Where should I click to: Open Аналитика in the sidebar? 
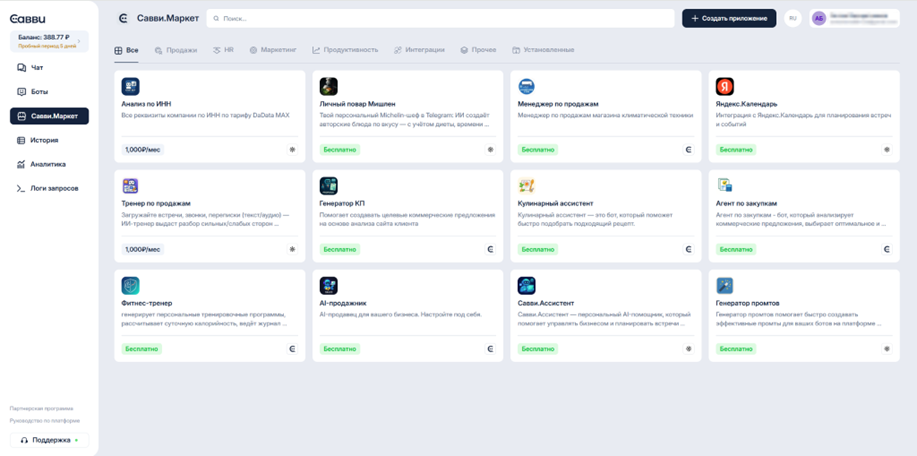tap(47, 164)
